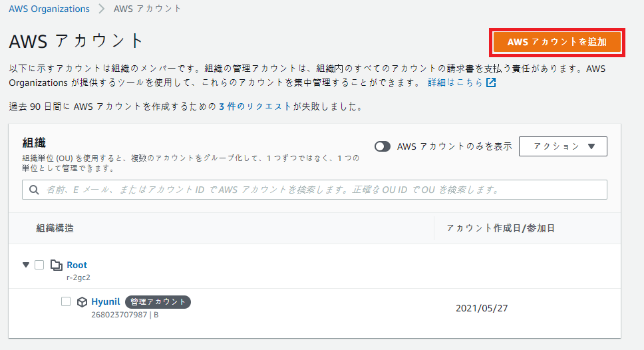Open the Root OU link
The image size is (644, 350).
77,265
